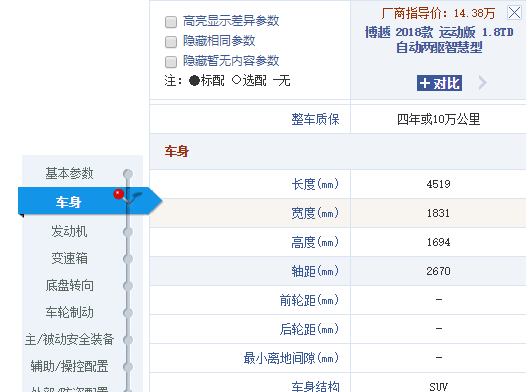Screen dimensions: 526x392
Task: Click the 车轮制动 timeline node dot
Action: tap(128, 313)
